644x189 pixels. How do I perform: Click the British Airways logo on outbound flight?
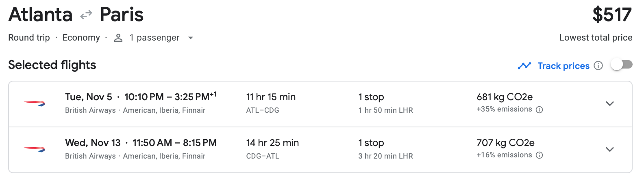click(x=35, y=103)
